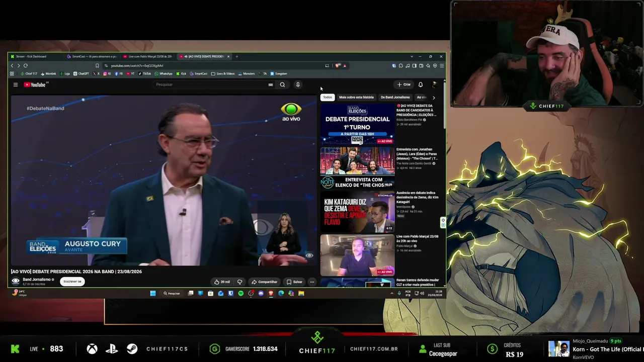Go forward in the browser
This screenshot has height=362, width=644.
click(19, 66)
